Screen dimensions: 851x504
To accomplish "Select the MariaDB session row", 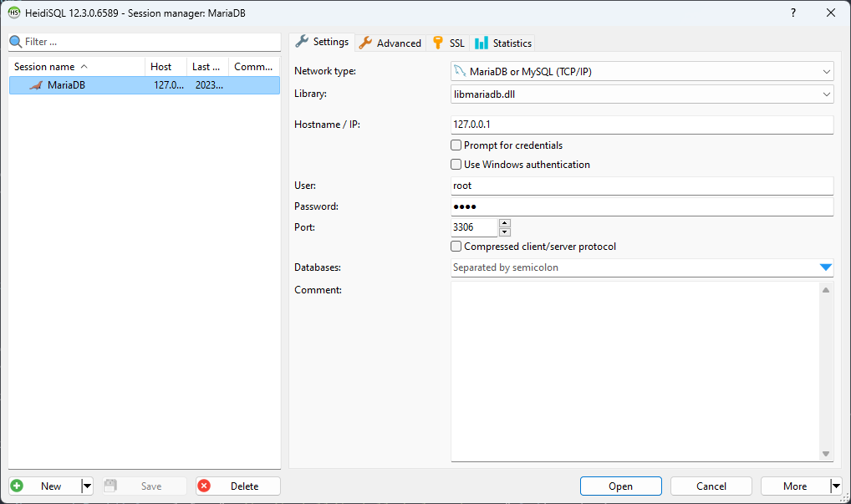I will 145,85.
